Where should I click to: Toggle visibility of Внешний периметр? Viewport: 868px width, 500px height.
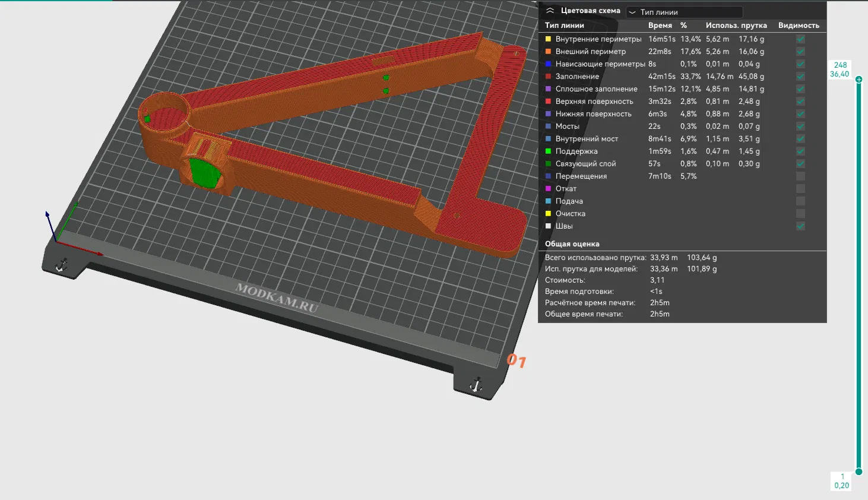click(x=801, y=52)
